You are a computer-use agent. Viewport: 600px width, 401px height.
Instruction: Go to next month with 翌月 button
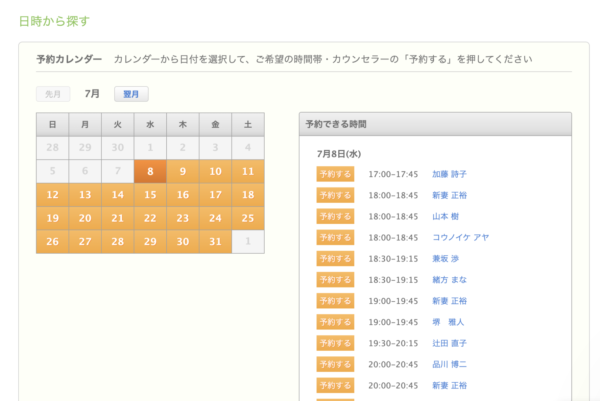pyautogui.click(x=131, y=94)
